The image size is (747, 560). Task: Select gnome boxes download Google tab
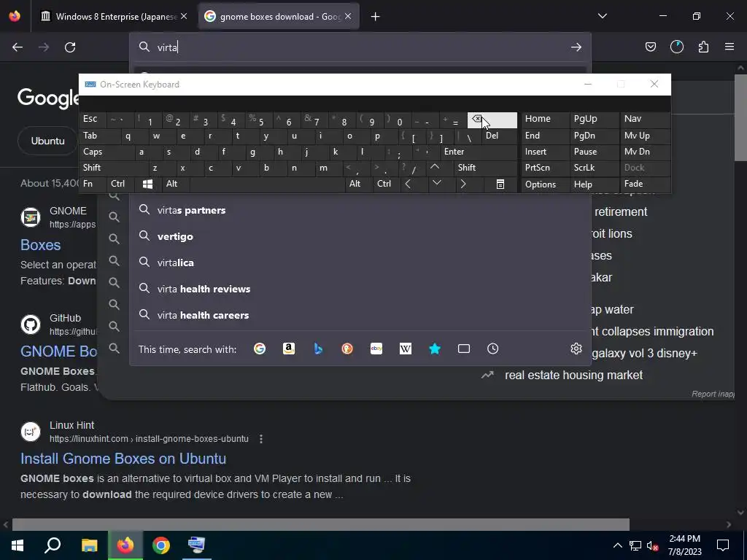click(x=278, y=17)
